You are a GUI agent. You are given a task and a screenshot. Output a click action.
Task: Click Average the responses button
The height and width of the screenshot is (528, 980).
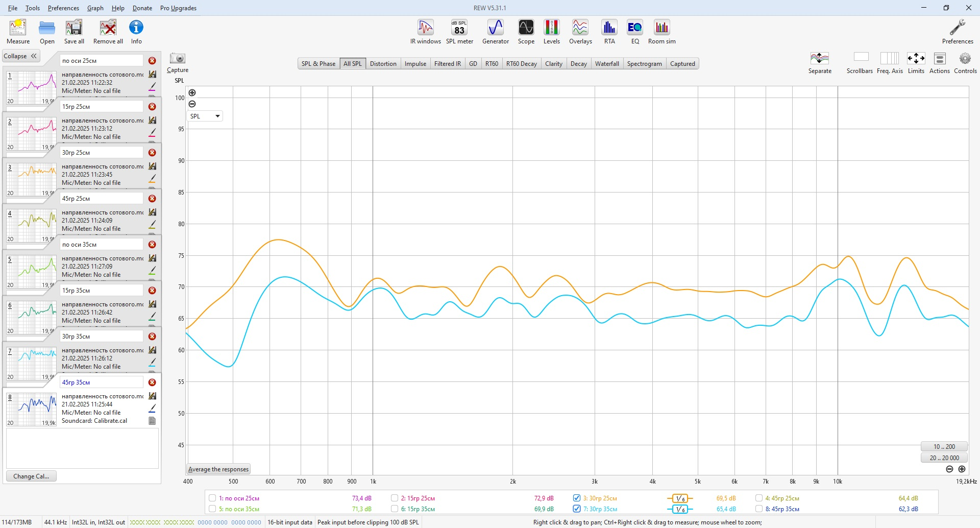[218, 469]
